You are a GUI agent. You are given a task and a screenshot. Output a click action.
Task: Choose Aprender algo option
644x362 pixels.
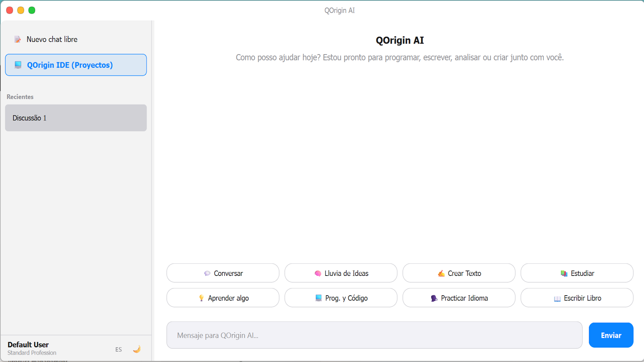tap(223, 298)
